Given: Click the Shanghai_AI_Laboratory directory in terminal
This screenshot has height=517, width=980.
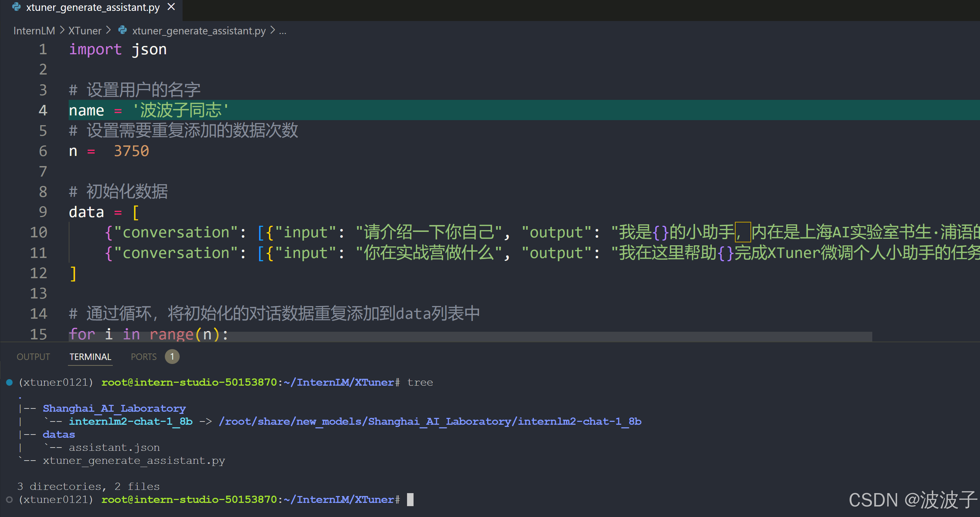Looking at the screenshot, I should coord(114,408).
